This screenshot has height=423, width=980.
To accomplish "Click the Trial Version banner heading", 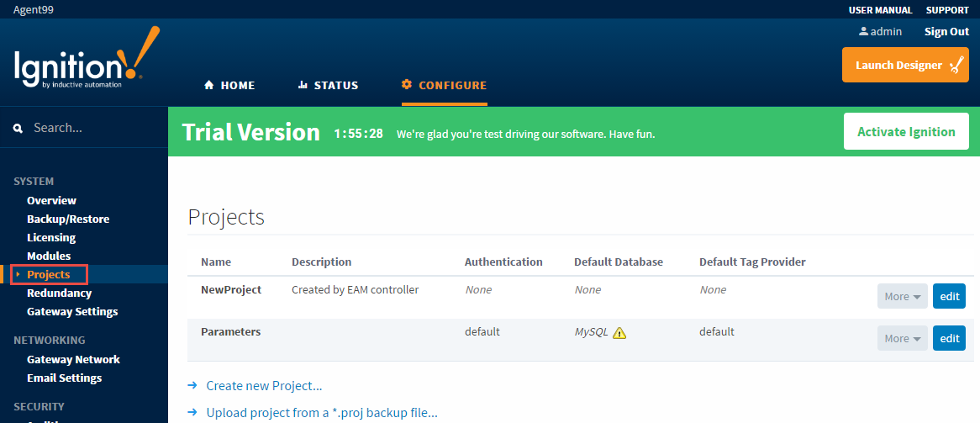I will 250,132.
